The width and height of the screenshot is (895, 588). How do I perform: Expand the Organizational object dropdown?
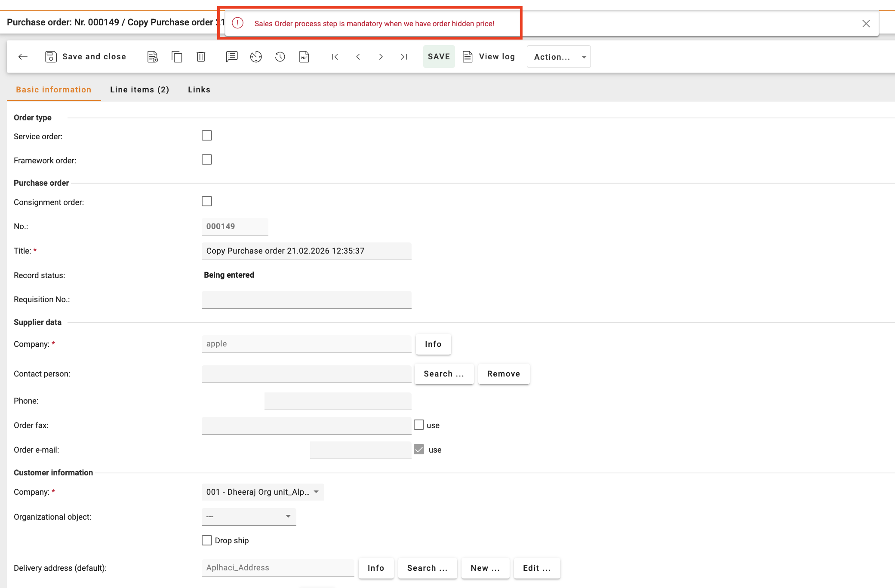(x=249, y=516)
